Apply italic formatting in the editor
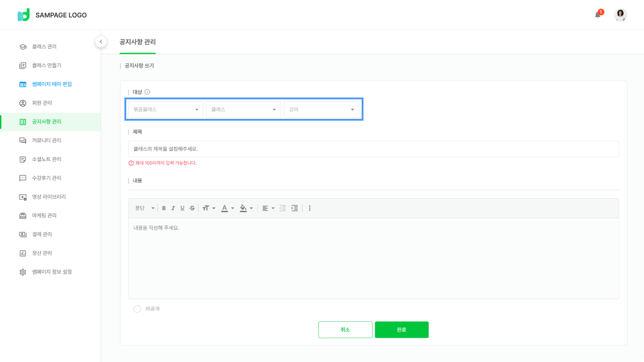 point(173,208)
